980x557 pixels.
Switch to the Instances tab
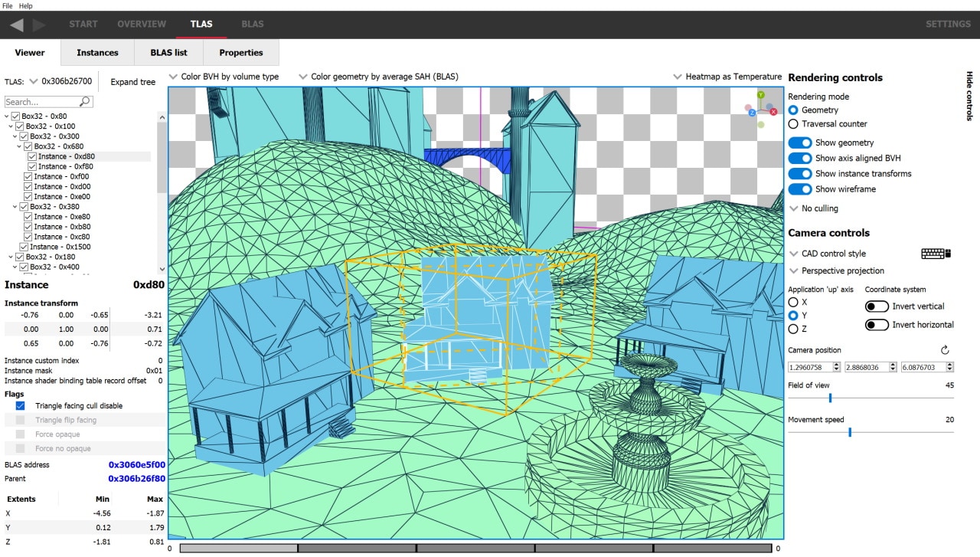[96, 52]
